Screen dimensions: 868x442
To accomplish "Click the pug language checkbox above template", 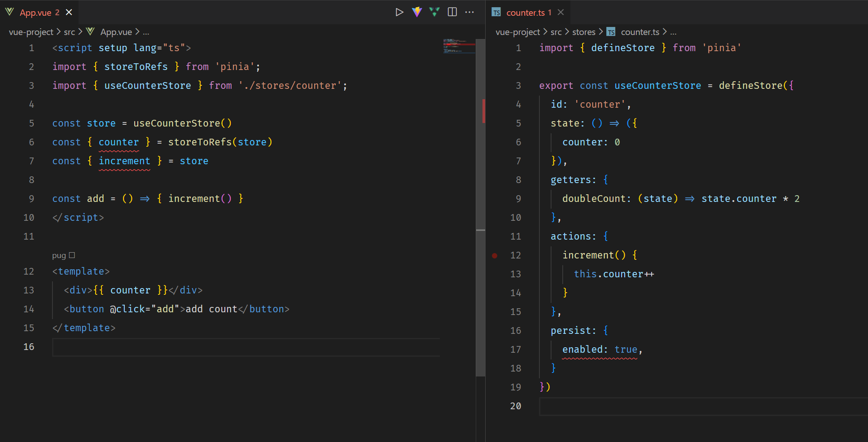I will pos(72,255).
